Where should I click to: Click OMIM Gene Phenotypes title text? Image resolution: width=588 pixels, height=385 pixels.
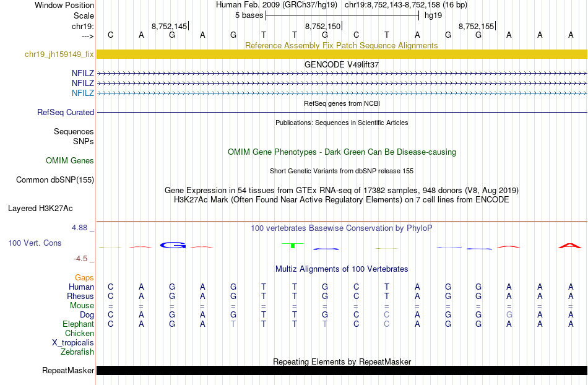click(342, 152)
